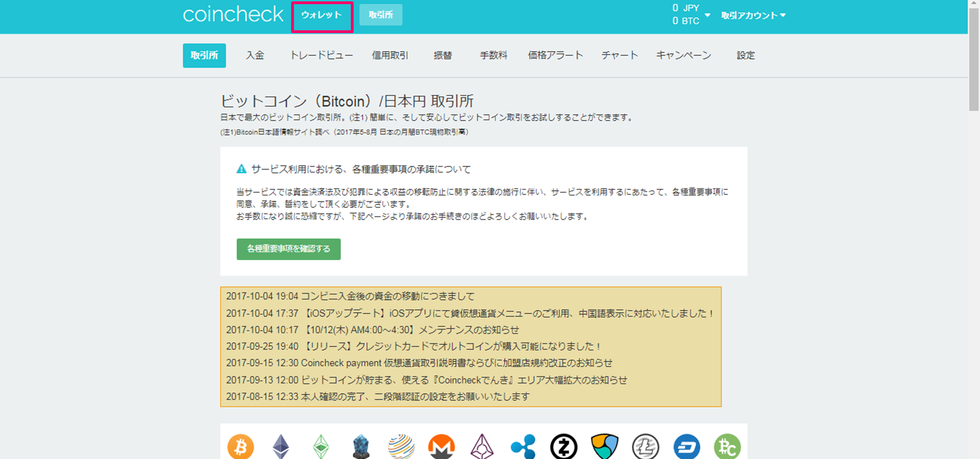Open the コンビニ入金後の資金の移動 news item

[x=350, y=296]
